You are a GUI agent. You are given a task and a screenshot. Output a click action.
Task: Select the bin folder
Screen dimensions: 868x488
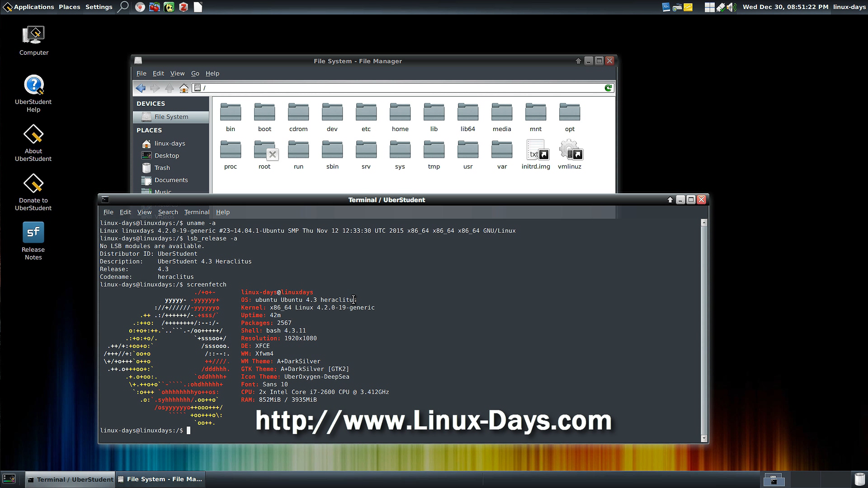(231, 117)
